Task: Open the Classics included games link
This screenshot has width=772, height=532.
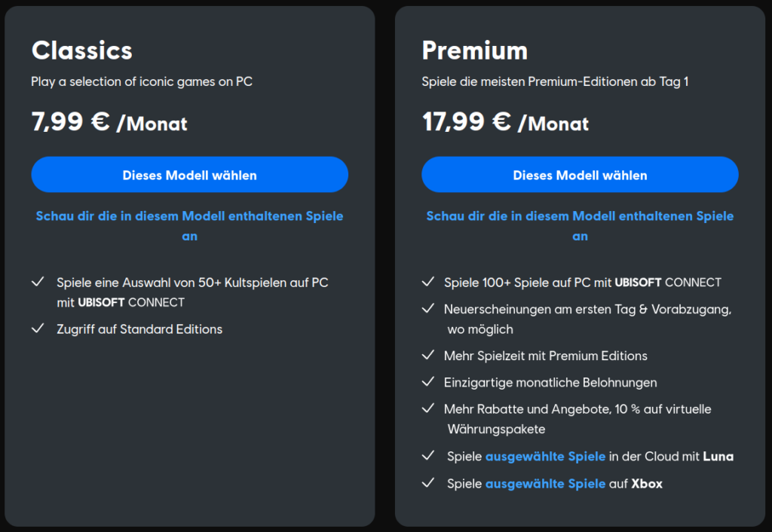Action: click(x=189, y=226)
